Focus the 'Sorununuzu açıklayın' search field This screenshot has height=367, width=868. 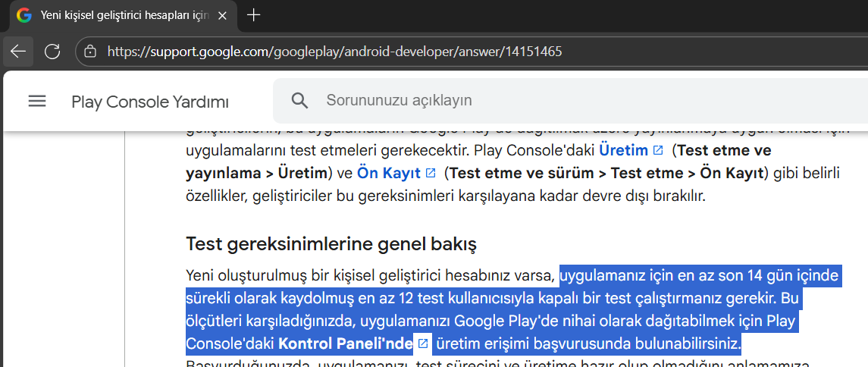pyautogui.click(x=570, y=101)
